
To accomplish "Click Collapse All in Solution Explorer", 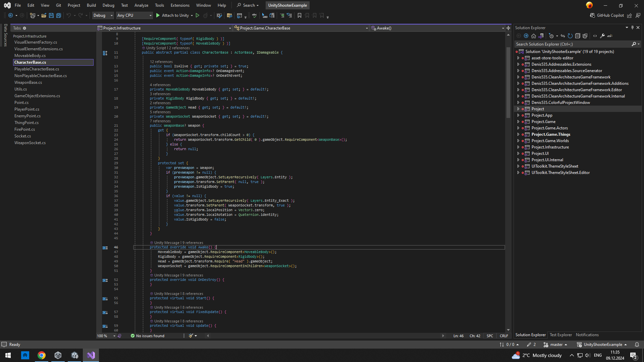I will (578, 36).
